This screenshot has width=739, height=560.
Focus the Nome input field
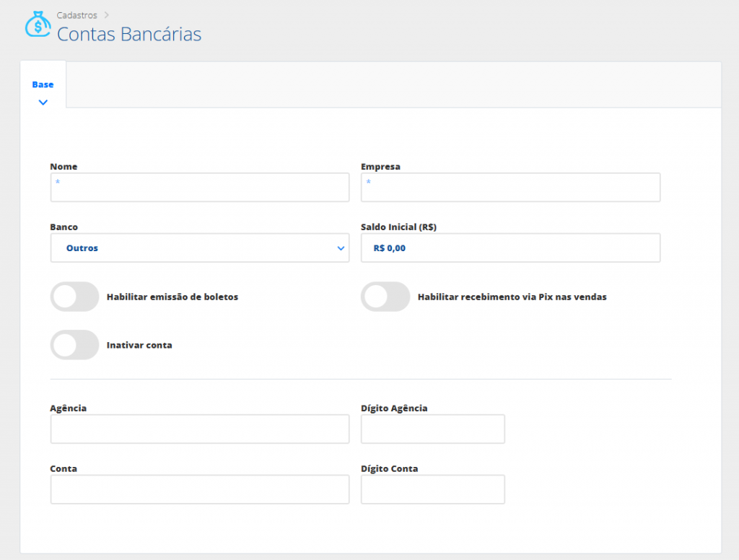click(x=200, y=188)
